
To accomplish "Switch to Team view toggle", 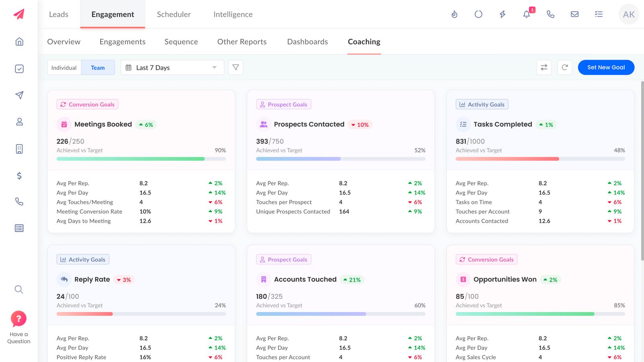I will [x=98, y=67].
